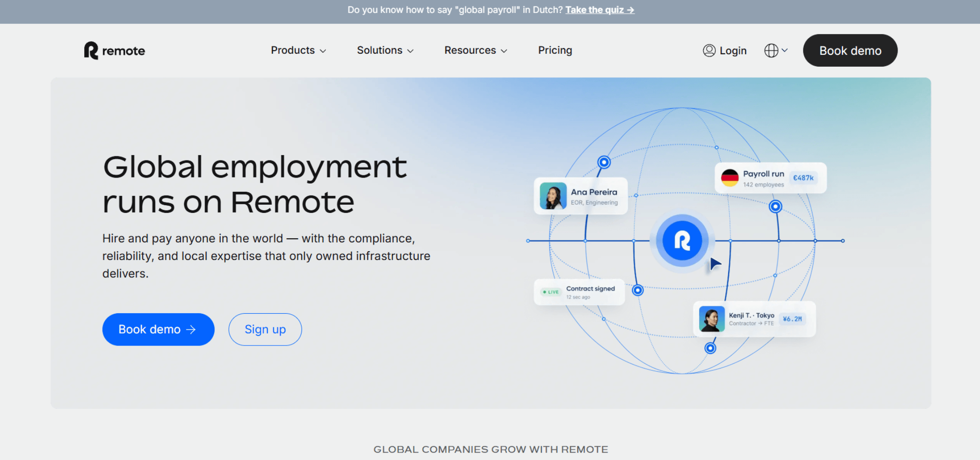Click the Global companies grow with Remote text
The width and height of the screenshot is (980, 460).
click(491, 449)
